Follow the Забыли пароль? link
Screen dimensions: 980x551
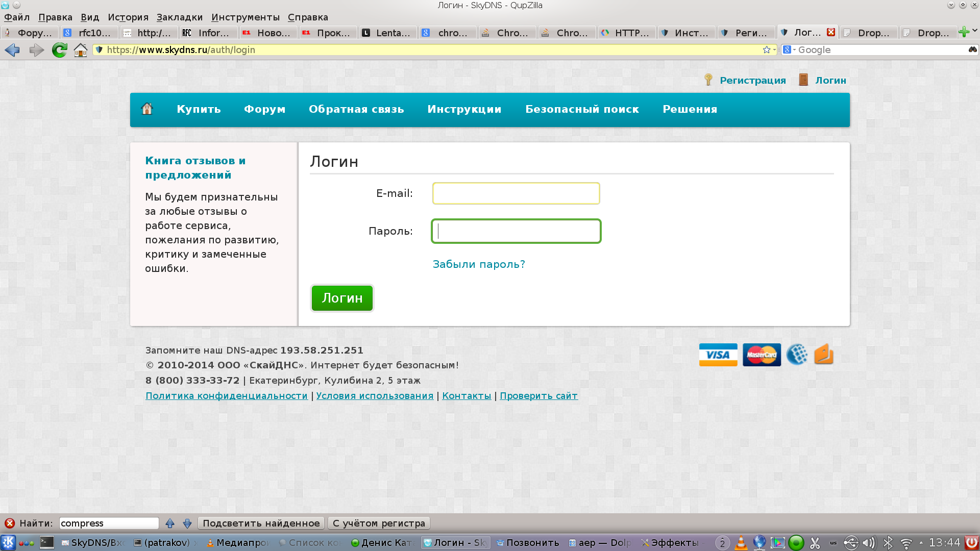[479, 264]
